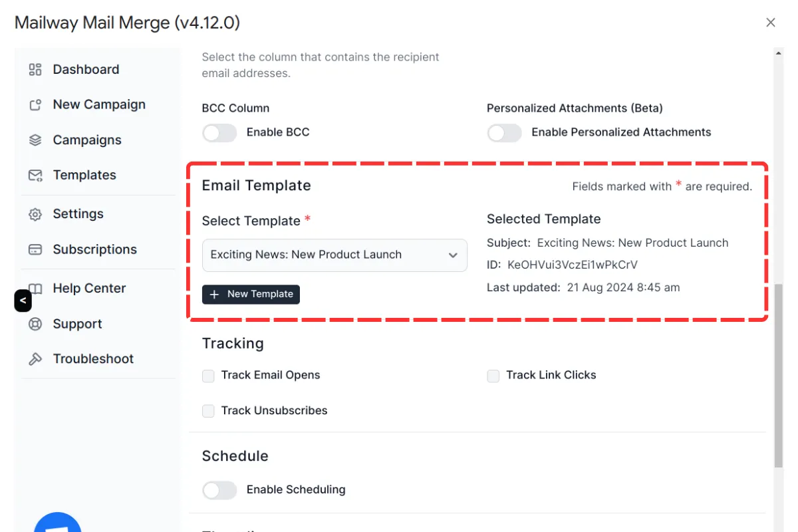Open the Select Template dropdown
This screenshot has width=798, height=532.
334,255
